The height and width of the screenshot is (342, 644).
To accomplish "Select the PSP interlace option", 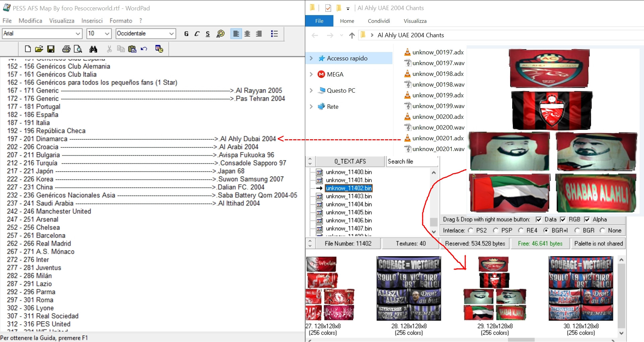I will point(496,230).
